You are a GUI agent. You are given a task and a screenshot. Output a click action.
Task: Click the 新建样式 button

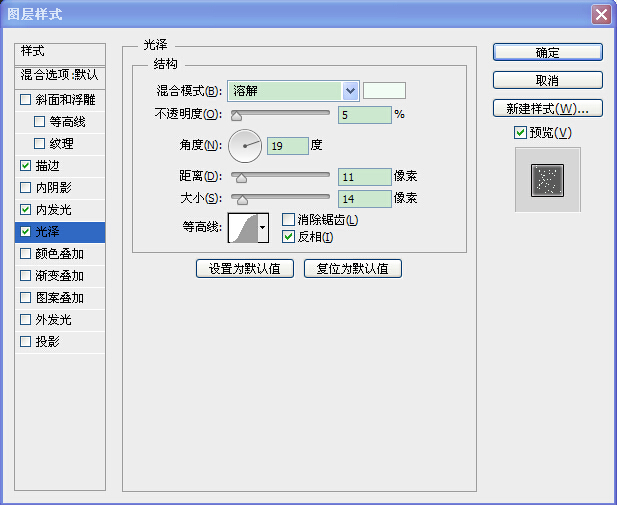click(547, 108)
